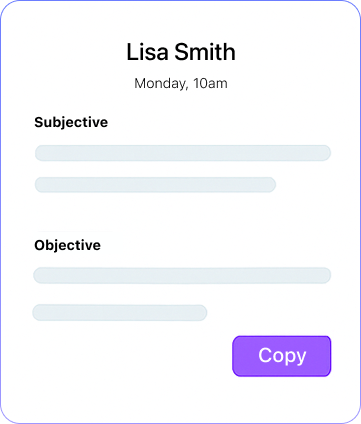
Task: Choose the gray bar directly below Subjective
Action: [183, 153]
